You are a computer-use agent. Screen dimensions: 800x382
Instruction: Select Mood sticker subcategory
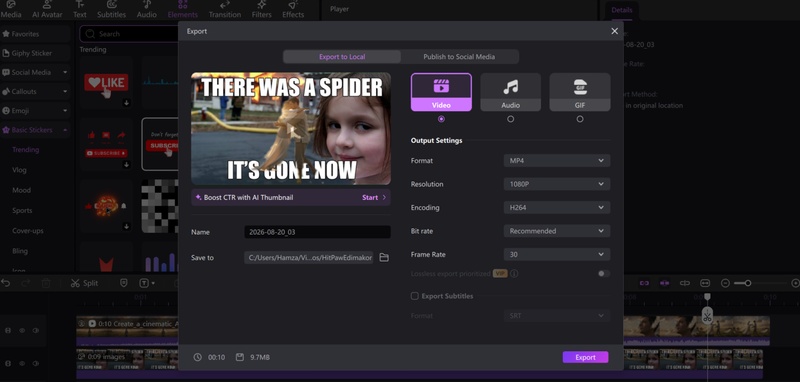tap(21, 190)
